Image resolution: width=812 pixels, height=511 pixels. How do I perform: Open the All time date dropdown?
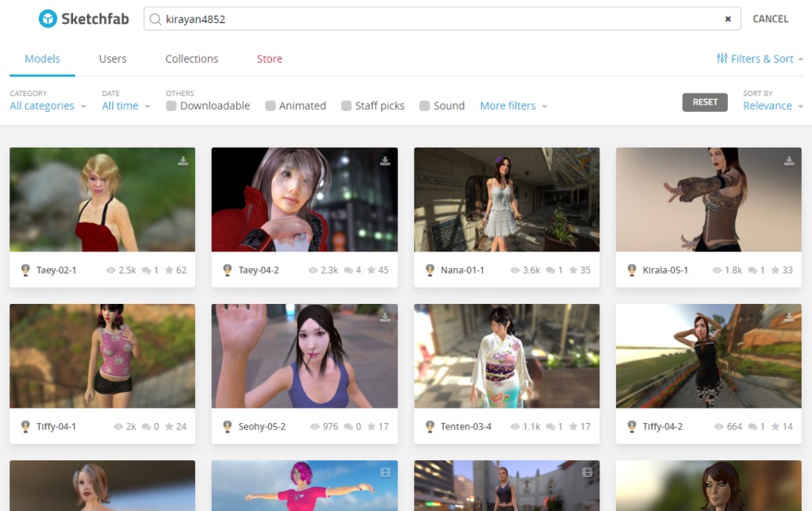click(126, 106)
